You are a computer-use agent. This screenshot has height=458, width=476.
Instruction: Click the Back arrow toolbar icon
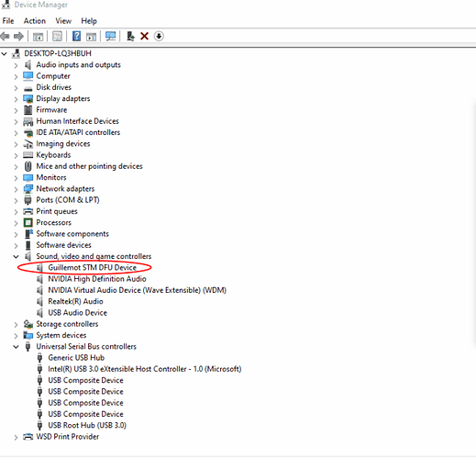pos(5,37)
